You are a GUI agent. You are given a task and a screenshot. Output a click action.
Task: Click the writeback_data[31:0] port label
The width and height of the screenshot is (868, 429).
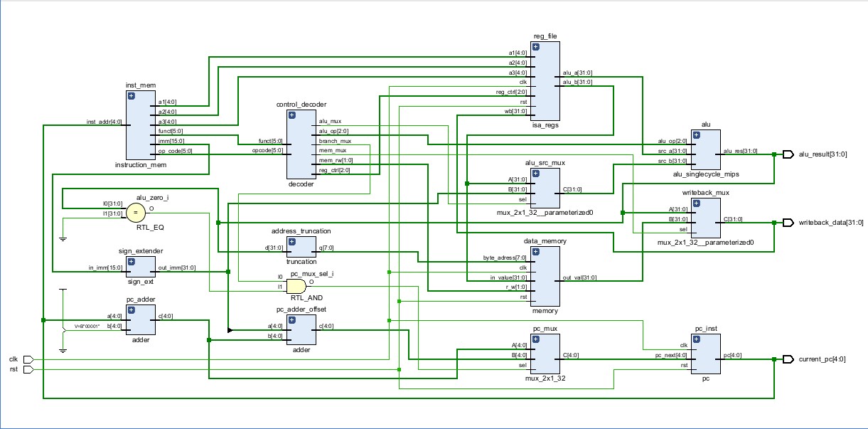[x=830, y=223]
